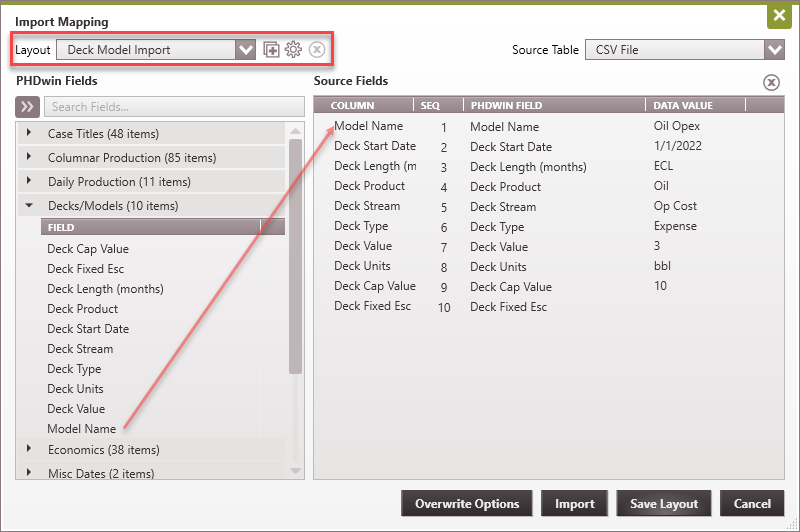
Task: Select Deck Product in PHDwin Fields list
Action: (82, 309)
